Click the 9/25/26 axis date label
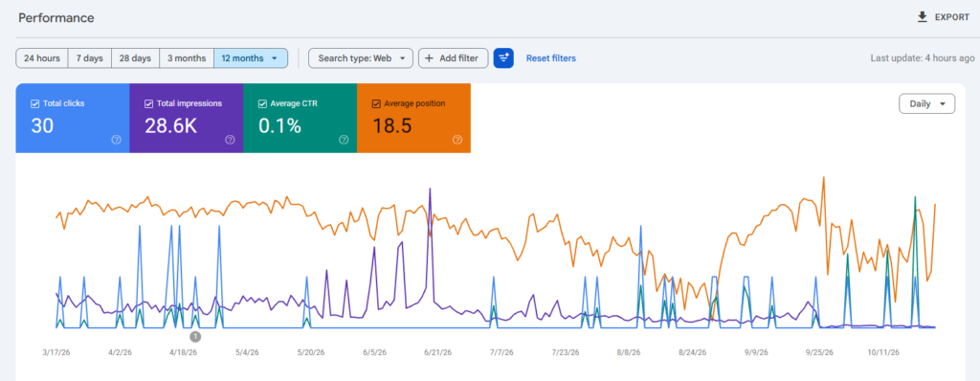 click(x=819, y=353)
